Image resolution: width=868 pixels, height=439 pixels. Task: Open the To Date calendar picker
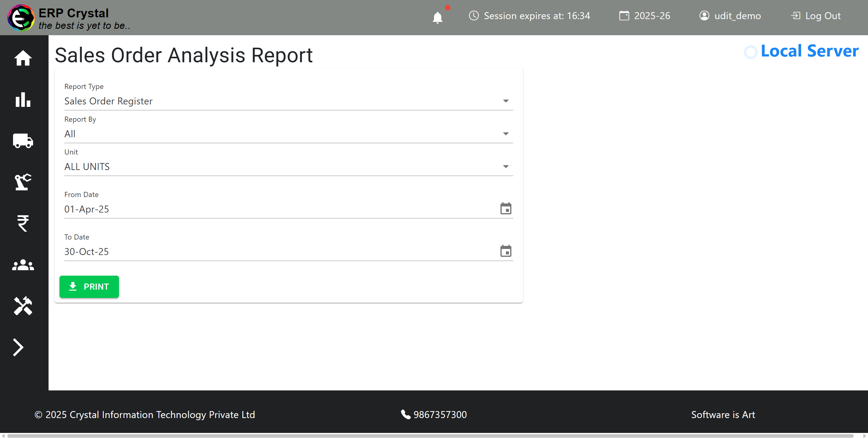tap(505, 251)
